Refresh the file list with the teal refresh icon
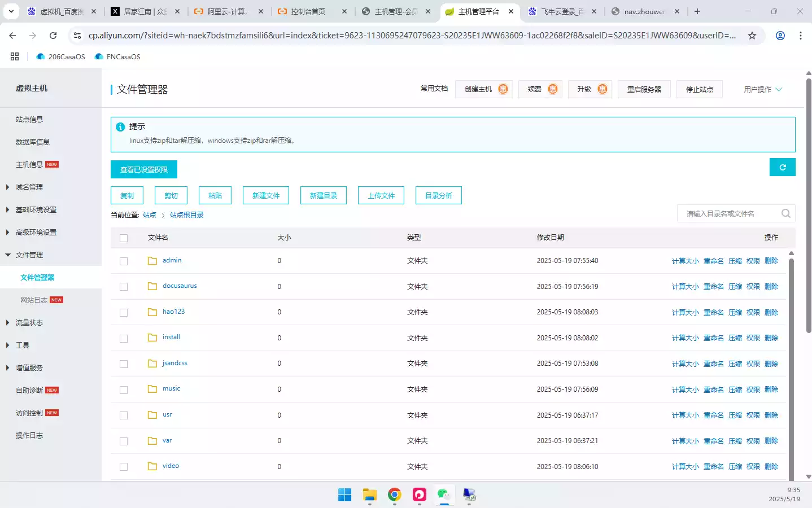812x508 pixels. click(783, 167)
